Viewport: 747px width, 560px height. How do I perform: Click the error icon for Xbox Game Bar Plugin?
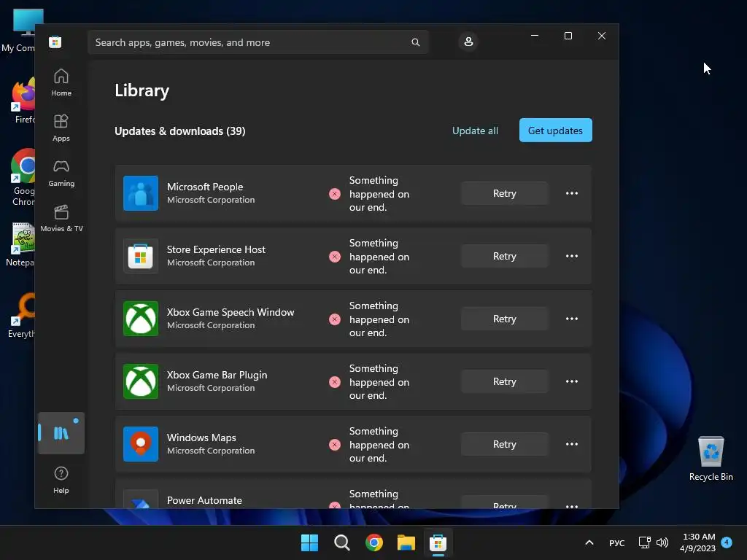(x=335, y=382)
